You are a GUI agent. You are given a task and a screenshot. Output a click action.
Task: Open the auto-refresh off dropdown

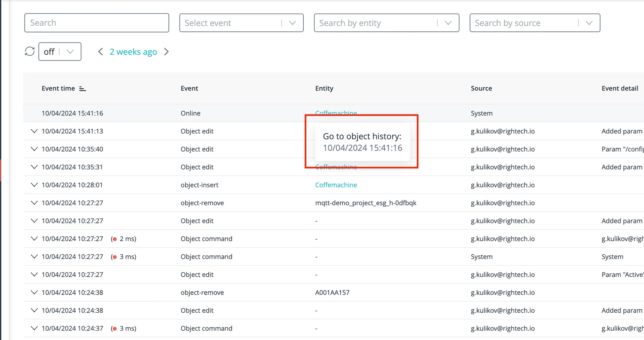(60, 51)
